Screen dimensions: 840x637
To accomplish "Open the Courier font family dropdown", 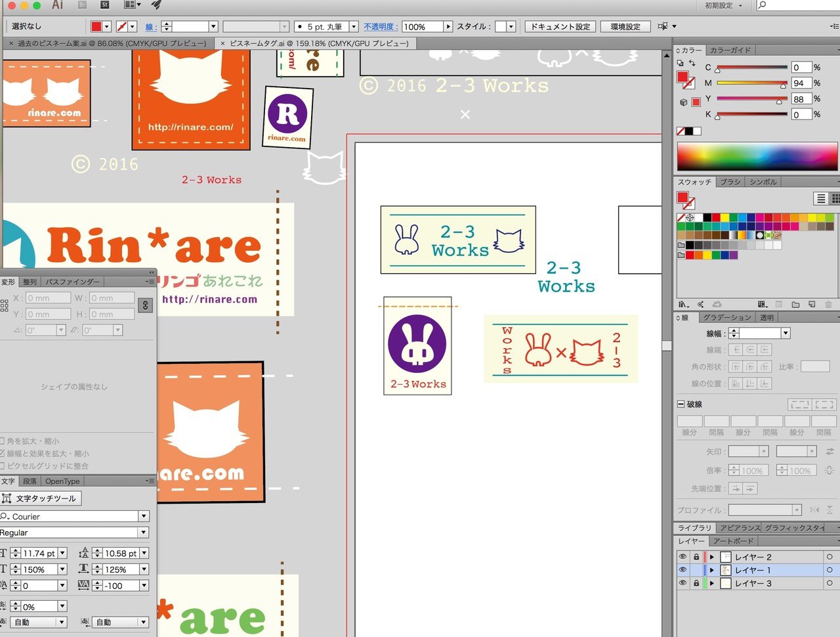I will click(x=144, y=516).
